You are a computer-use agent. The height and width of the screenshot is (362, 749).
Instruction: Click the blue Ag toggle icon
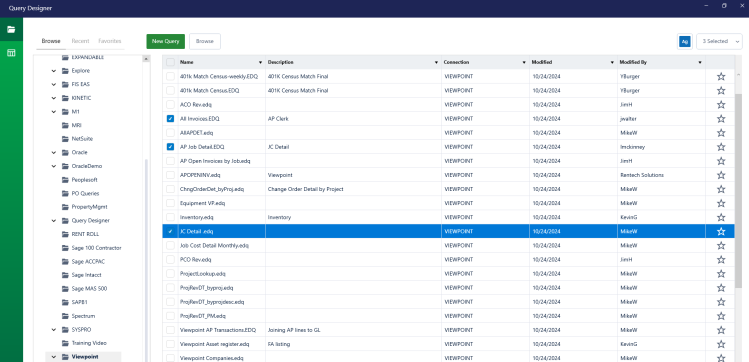coord(685,42)
